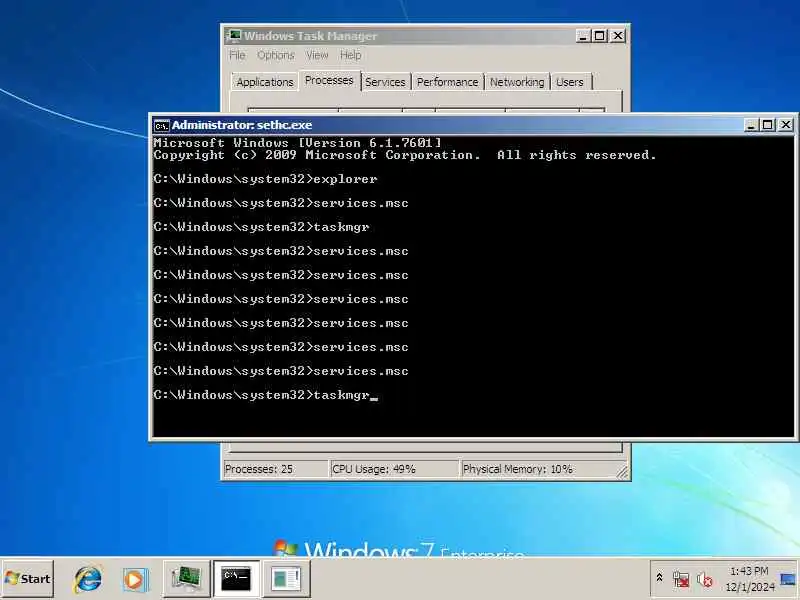Close the Windows Task Manager window
Viewport: 800px width, 600px height.
point(618,36)
